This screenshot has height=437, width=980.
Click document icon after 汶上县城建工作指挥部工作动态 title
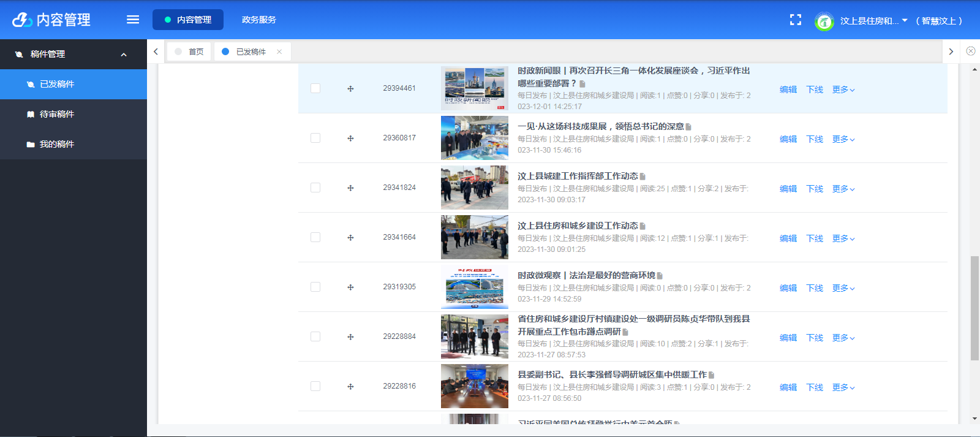tap(643, 177)
